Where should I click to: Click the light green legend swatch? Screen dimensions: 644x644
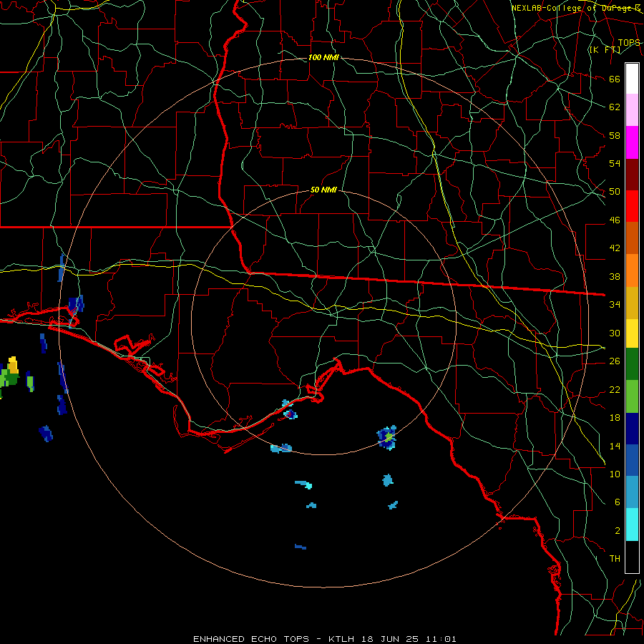click(x=632, y=396)
